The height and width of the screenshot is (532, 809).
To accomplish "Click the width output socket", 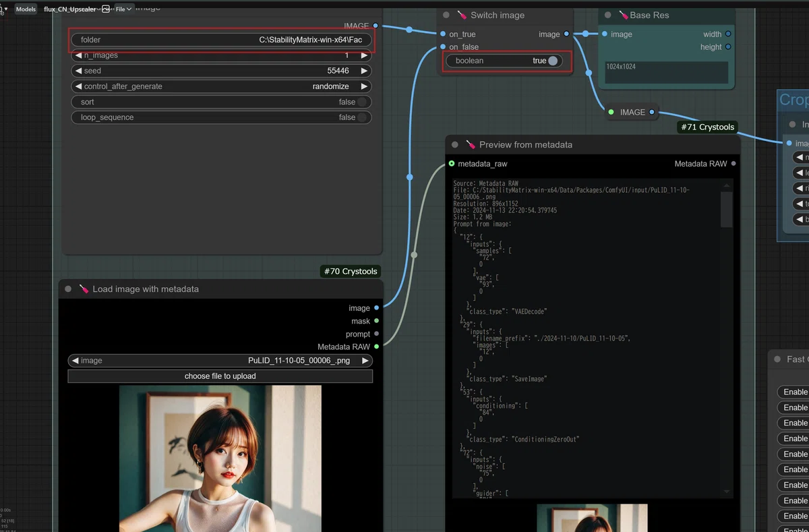I will (728, 34).
